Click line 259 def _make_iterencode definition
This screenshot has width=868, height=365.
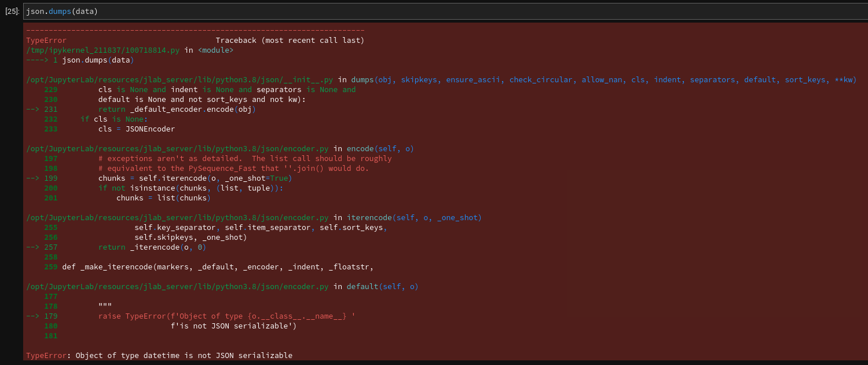tap(217, 267)
